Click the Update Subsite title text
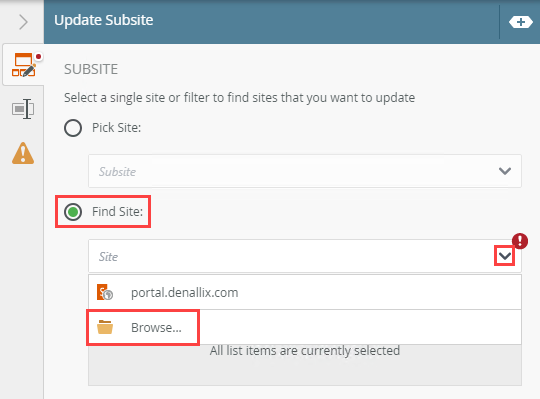 coord(104,20)
